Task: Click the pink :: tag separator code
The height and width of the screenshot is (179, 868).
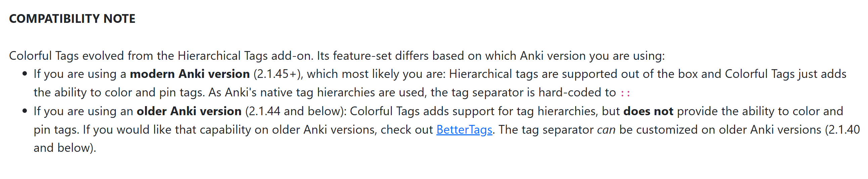Action: click(x=625, y=93)
